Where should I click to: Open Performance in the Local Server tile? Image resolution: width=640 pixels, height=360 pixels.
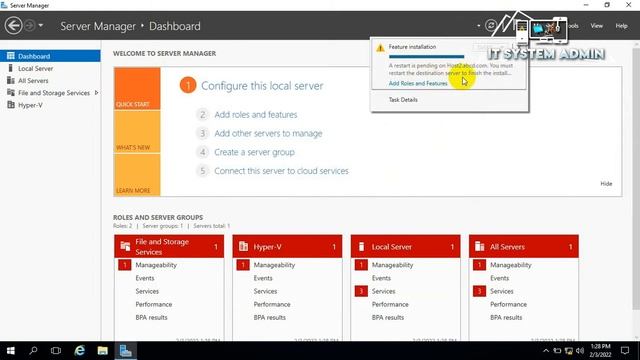tap(390, 304)
